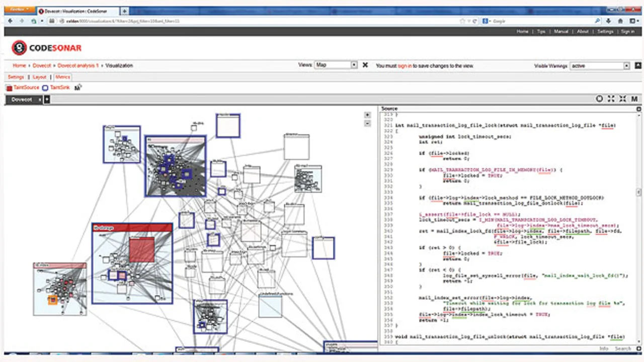Click the M metrics icon after TaintSink
The height and width of the screenshot is (362, 644).
click(x=78, y=88)
